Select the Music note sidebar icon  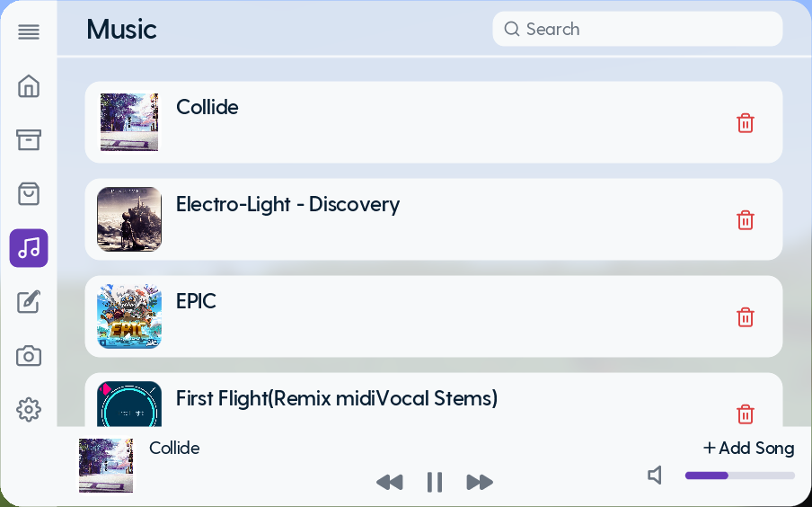29,248
